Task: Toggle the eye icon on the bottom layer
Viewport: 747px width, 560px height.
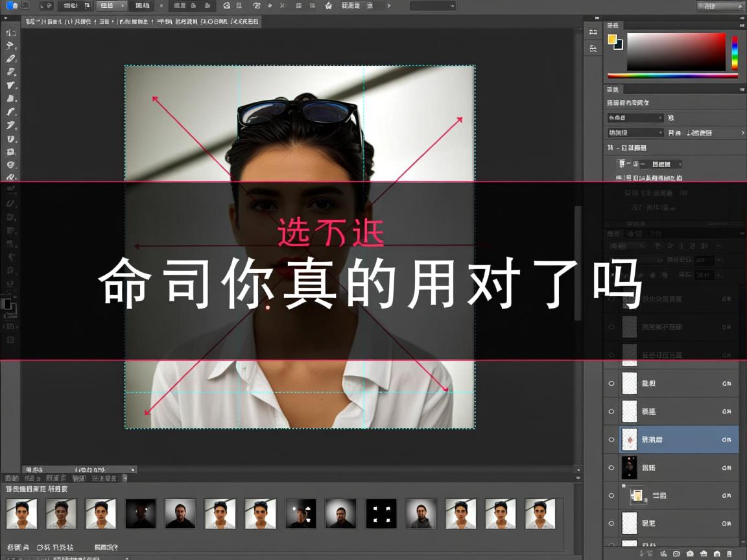Action: pyautogui.click(x=611, y=523)
